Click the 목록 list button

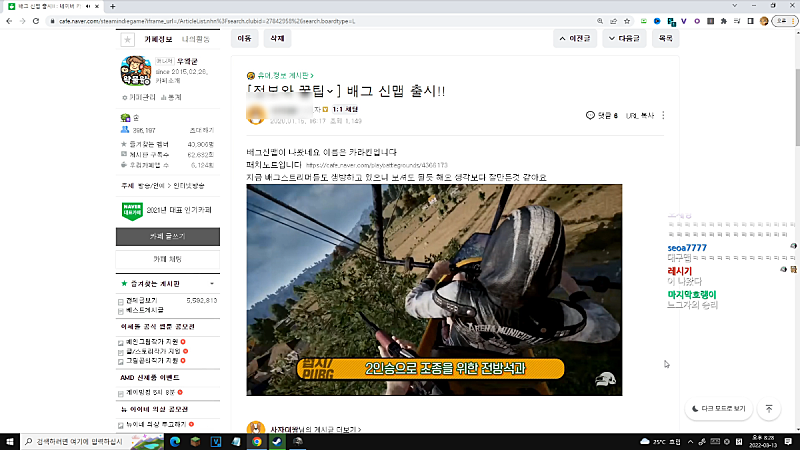pos(665,38)
